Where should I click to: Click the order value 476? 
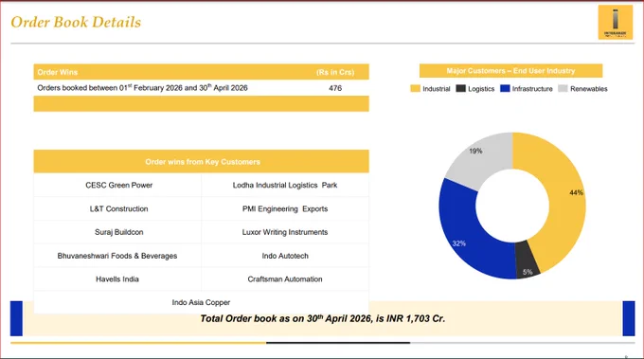pyautogui.click(x=335, y=88)
